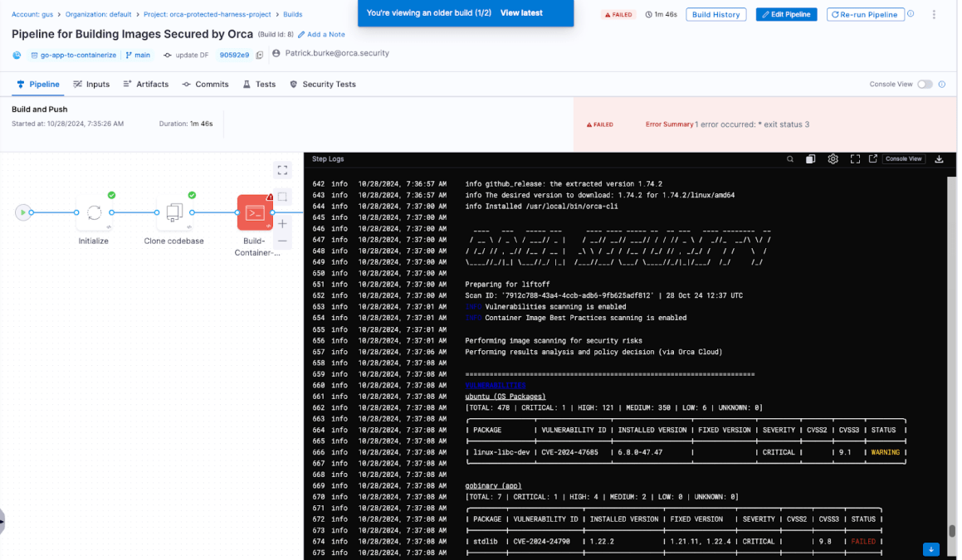Fit pipeline graph to screen
This screenshot has height=560, width=962.
[x=282, y=170]
